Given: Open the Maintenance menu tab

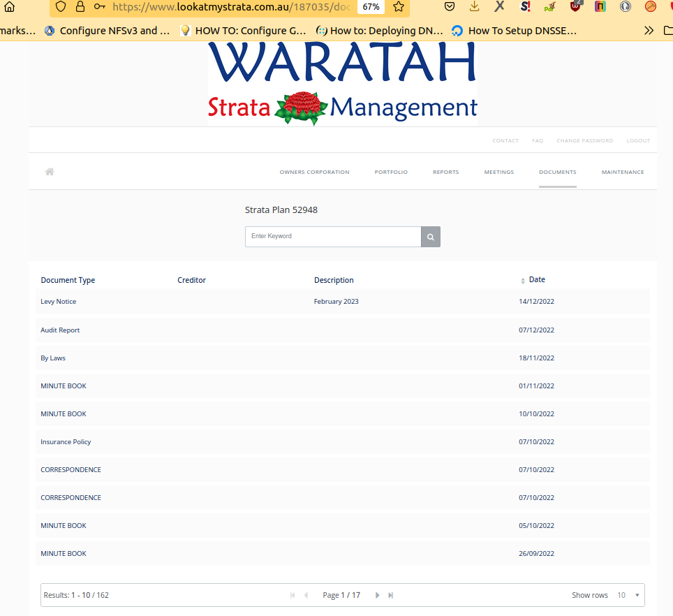Looking at the screenshot, I should [623, 172].
